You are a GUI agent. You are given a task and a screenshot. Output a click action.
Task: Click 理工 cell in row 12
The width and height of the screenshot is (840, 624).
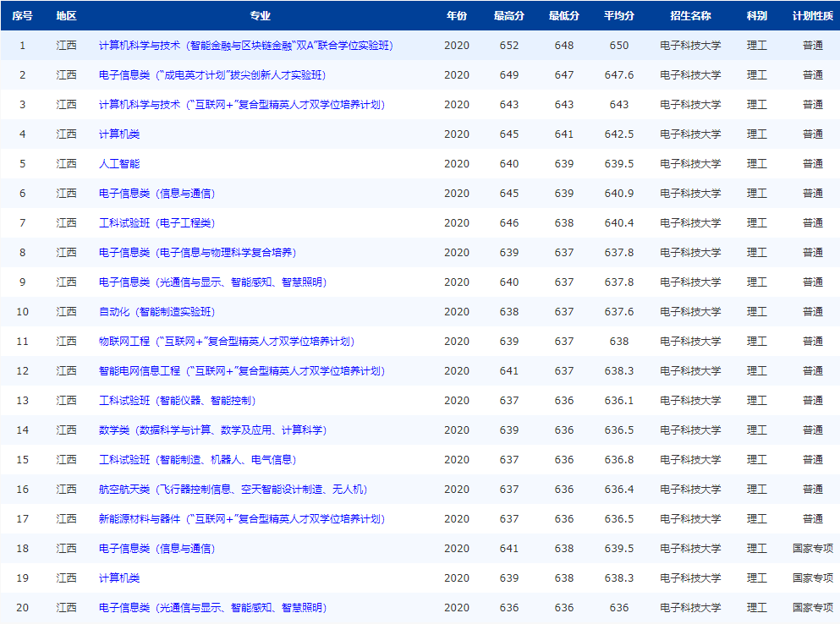pos(757,370)
